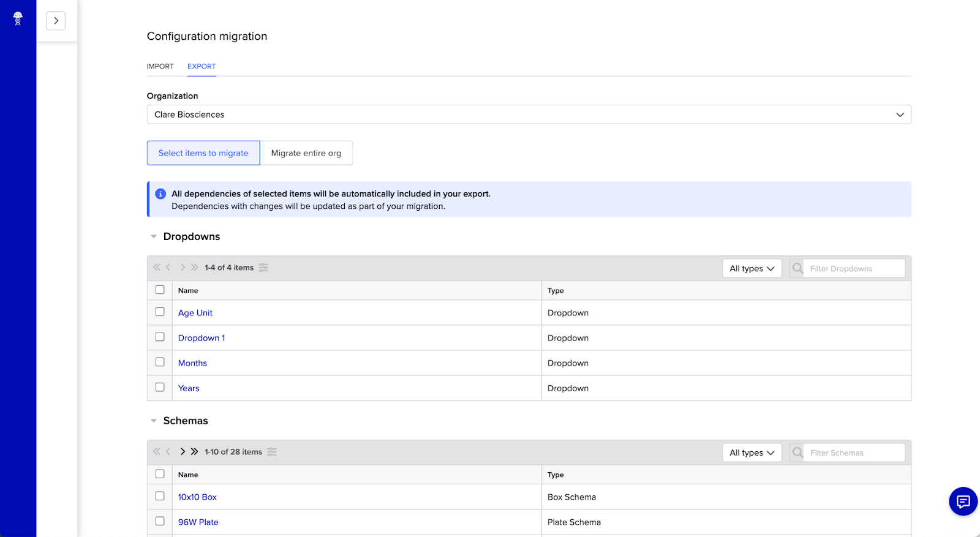This screenshot has height=537, width=980.
Task: Collapse the Dropdowns section
Action: click(154, 236)
